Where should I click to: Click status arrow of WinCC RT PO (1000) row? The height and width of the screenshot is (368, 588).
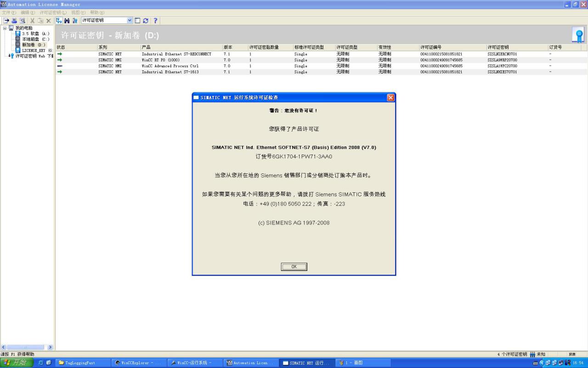(60, 60)
